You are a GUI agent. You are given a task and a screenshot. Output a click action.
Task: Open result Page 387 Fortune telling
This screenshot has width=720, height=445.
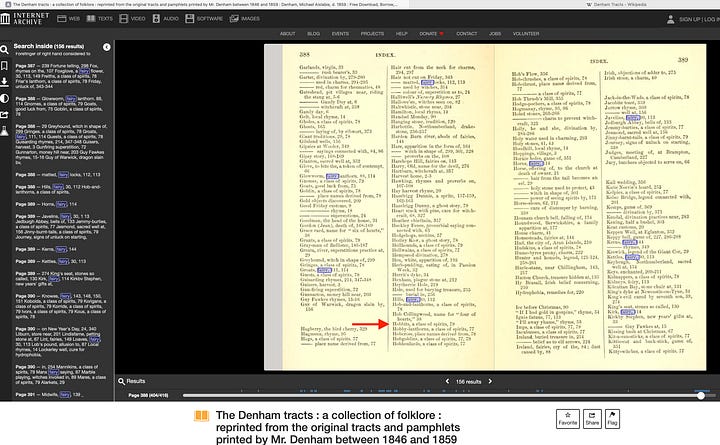tap(60, 76)
